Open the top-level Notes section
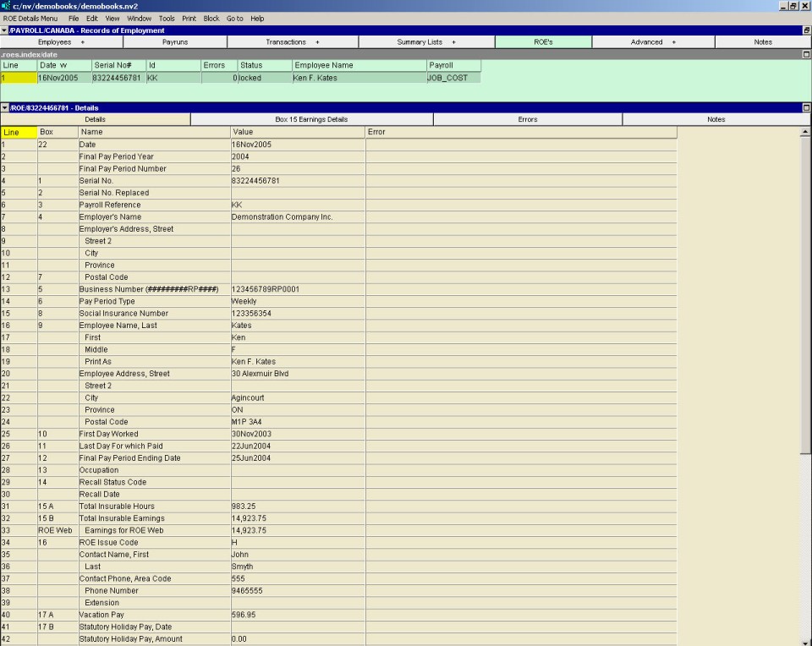This screenshot has width=812, height=646. tap(762, 41)
